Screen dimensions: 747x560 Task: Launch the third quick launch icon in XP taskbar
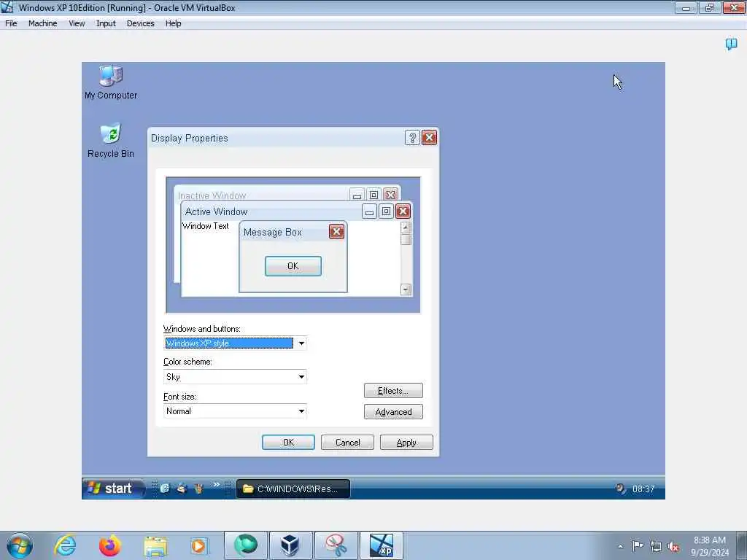198,488
